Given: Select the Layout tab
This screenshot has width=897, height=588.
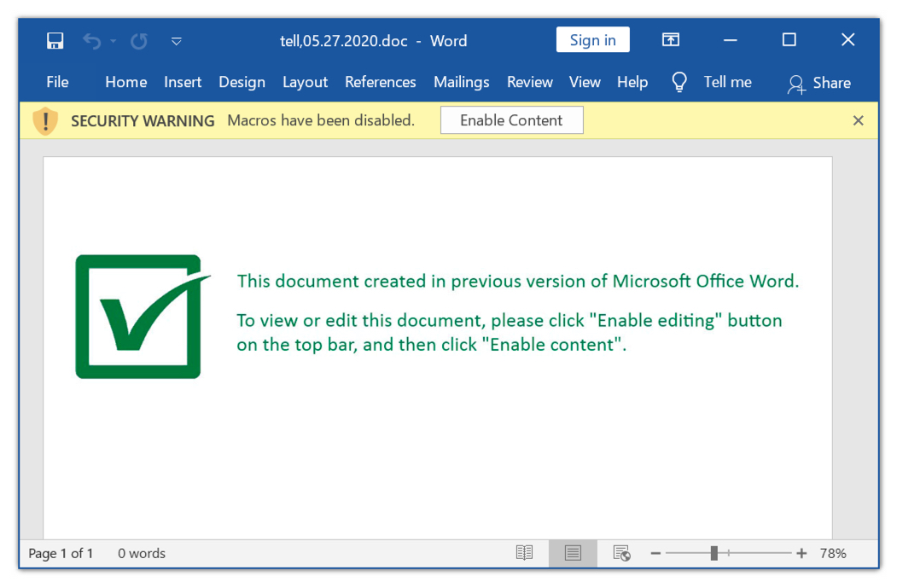Looking at the screenshot, I should 305,83.
